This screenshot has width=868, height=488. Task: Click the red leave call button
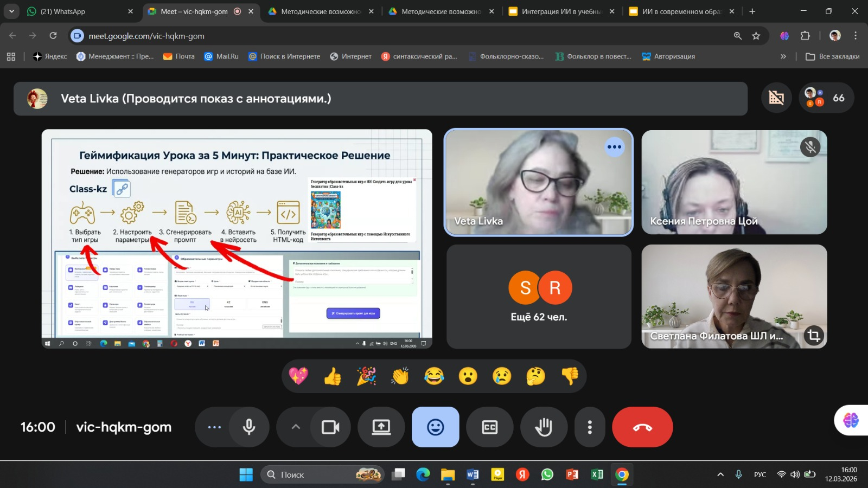642,427
